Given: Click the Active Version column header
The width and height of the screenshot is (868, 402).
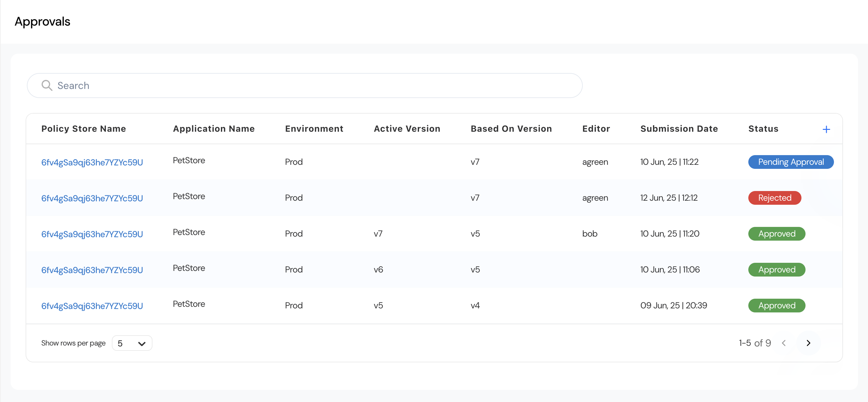Looking at the screenshot, I should [407, 129].
